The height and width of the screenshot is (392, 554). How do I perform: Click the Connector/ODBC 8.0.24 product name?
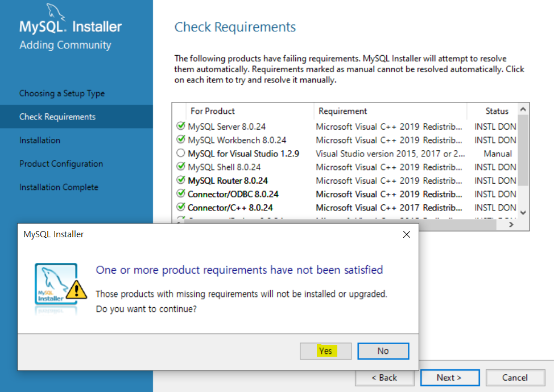[233, 194]
